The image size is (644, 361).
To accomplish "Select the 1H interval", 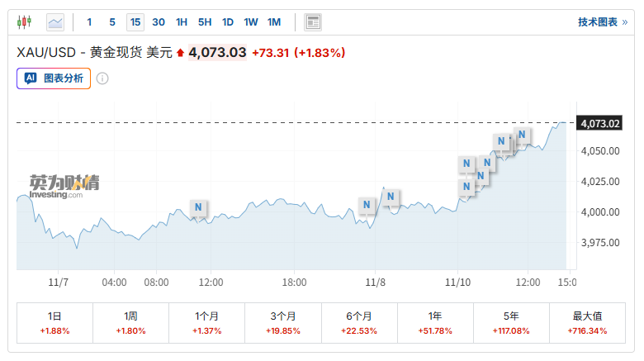I will pos(182,21).
